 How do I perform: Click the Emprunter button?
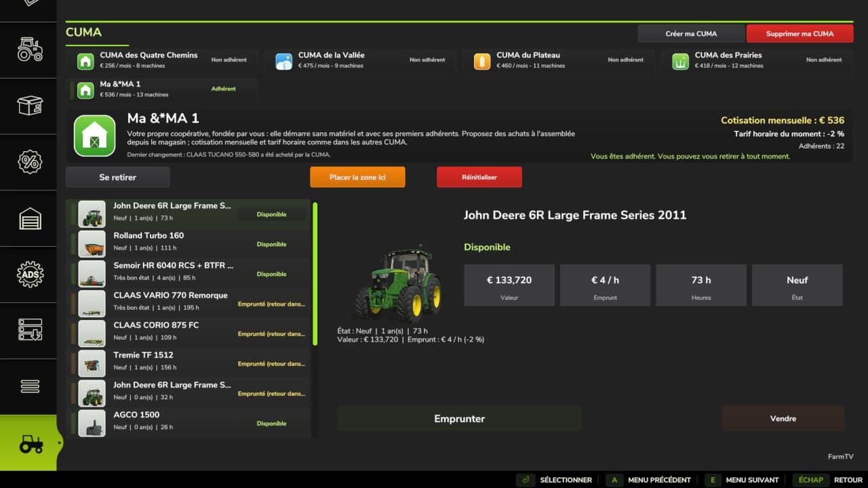(x=459, y=419)
